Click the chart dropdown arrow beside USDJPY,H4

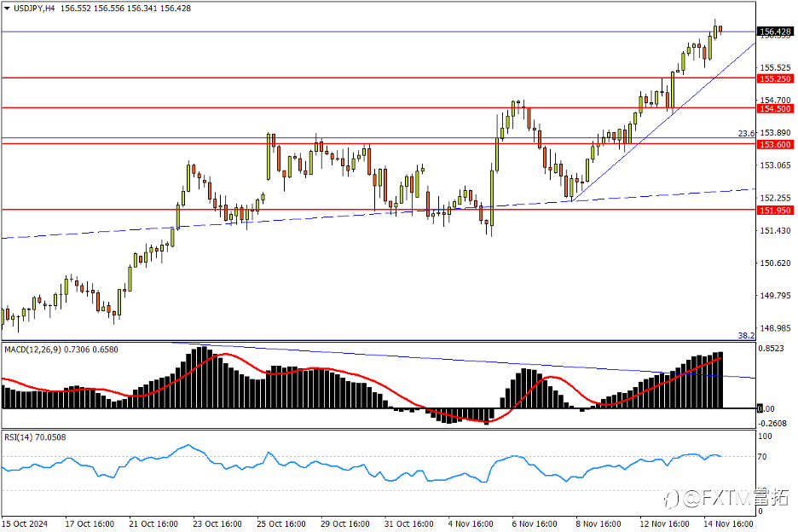[7, 9]
